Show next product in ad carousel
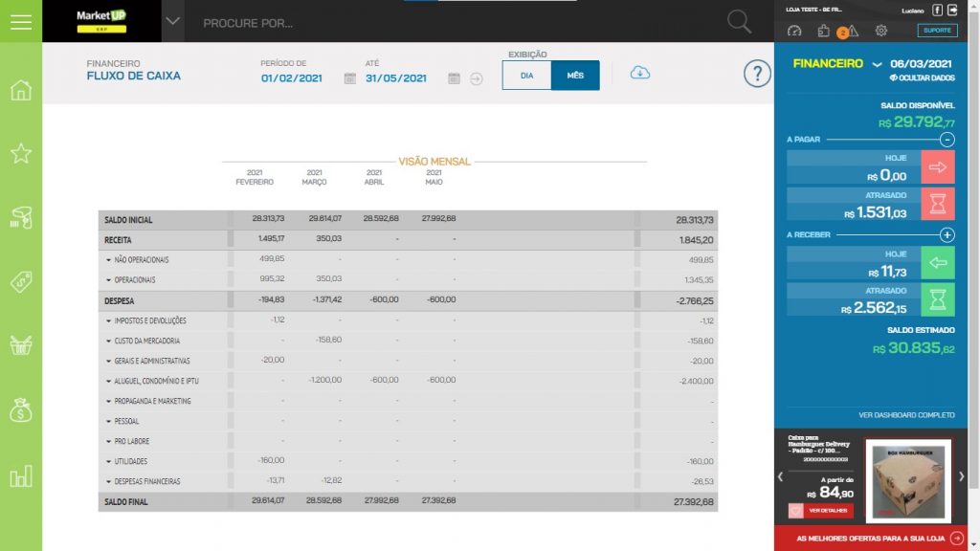Screen dimensions: 980x551 point(961,476)
